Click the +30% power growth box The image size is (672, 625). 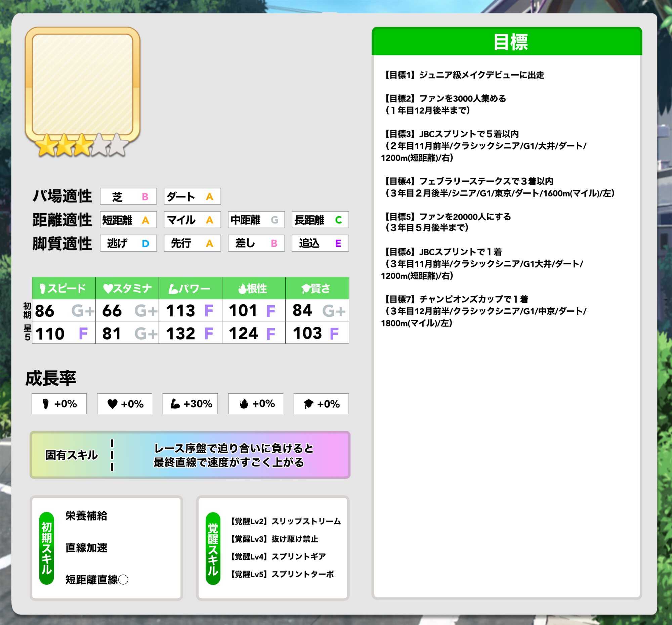pos(190,404)
